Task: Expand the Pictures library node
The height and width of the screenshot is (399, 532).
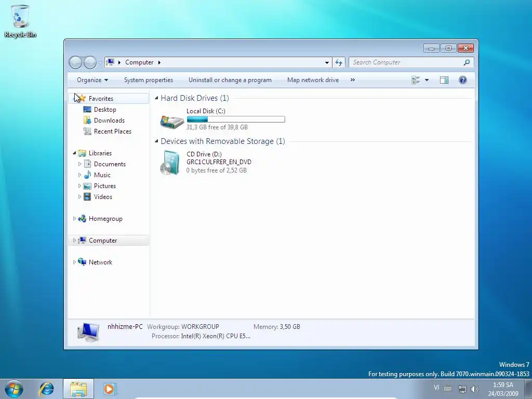Action: click(79, 186)
